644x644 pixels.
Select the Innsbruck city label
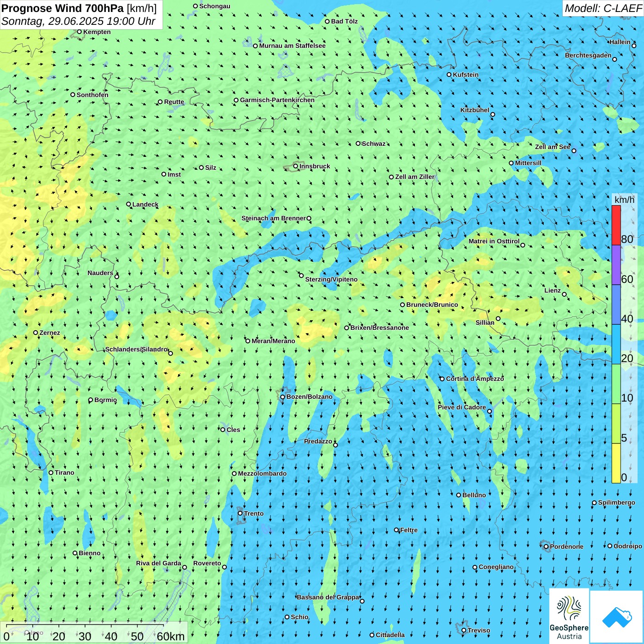click(x=315, y=166)
